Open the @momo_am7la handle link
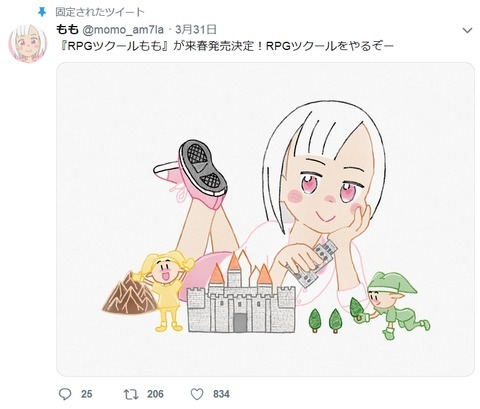This screenshot has width=480, height=409. pos(123,30)
